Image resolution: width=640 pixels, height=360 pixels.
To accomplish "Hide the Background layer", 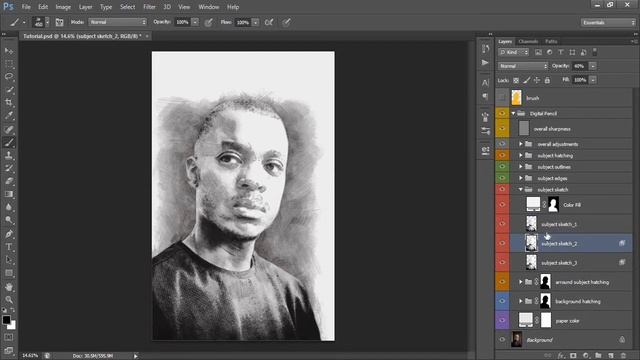I will tap(502, 340).
